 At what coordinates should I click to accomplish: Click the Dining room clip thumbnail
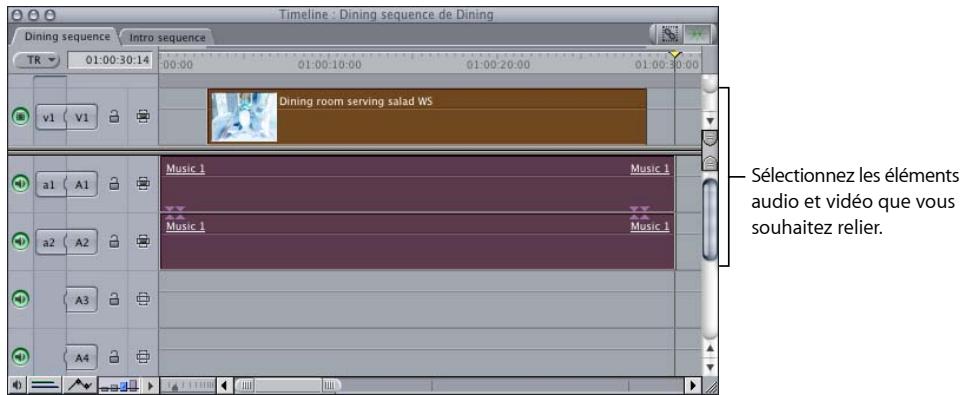click(x=244, y=117)
